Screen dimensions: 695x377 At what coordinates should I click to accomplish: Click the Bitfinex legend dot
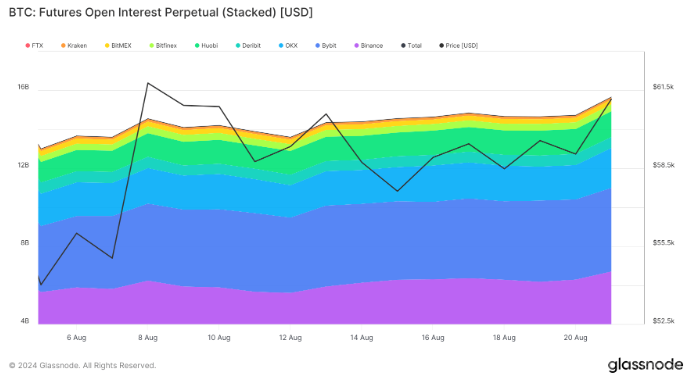click(x=152, y=46)
